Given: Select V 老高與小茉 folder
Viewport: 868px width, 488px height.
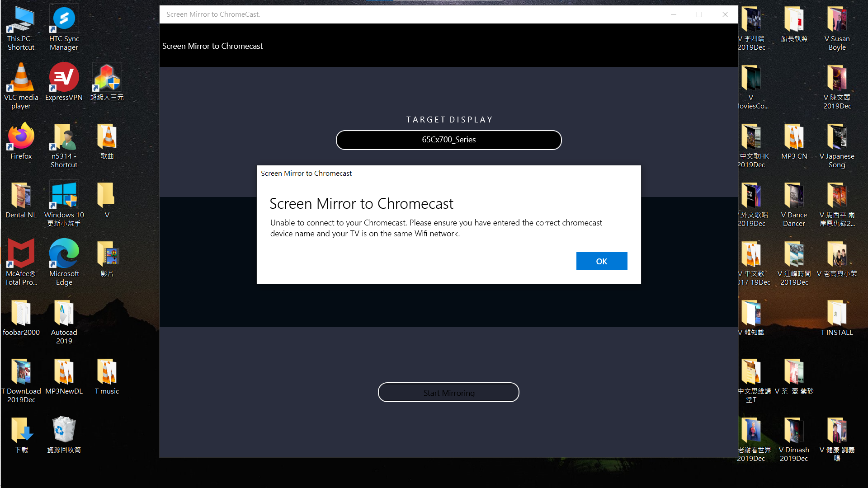Looking at the screenshot, I should pos(837,259).
